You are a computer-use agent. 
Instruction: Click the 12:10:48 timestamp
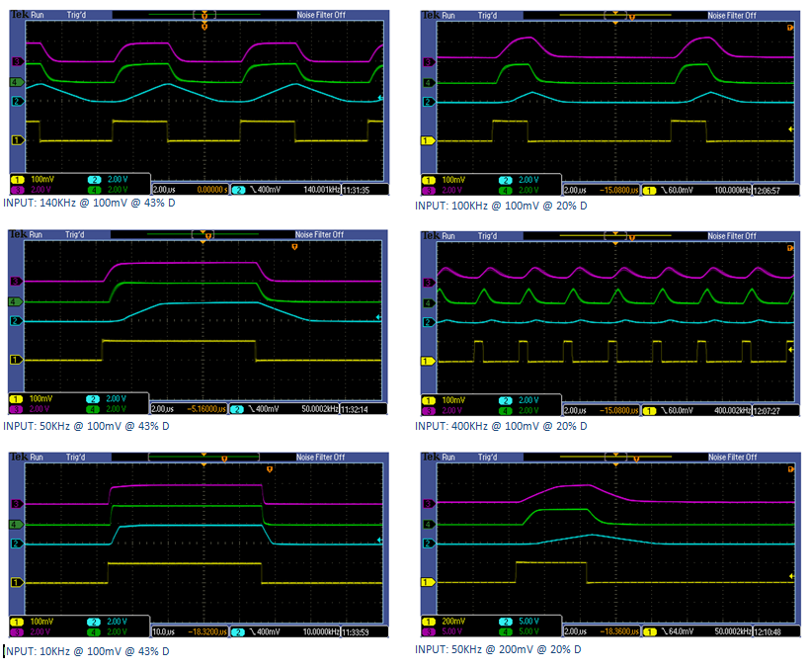768,631
